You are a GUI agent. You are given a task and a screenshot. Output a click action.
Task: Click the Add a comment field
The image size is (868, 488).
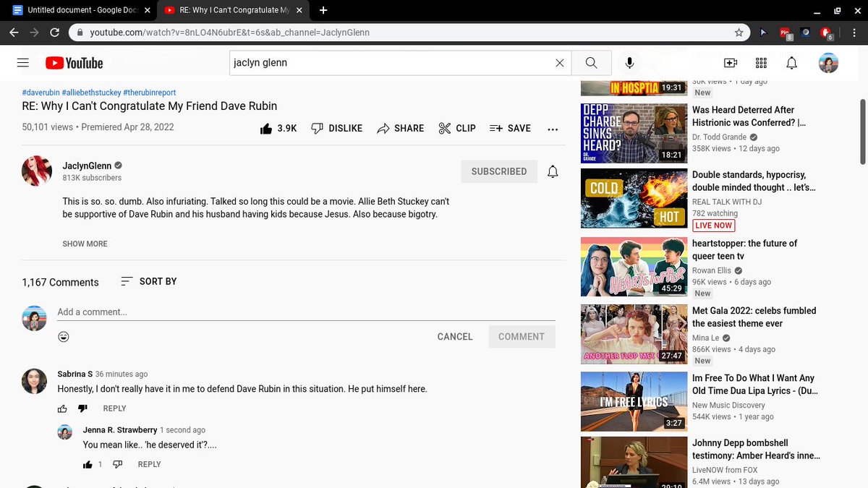click(306, 312)
